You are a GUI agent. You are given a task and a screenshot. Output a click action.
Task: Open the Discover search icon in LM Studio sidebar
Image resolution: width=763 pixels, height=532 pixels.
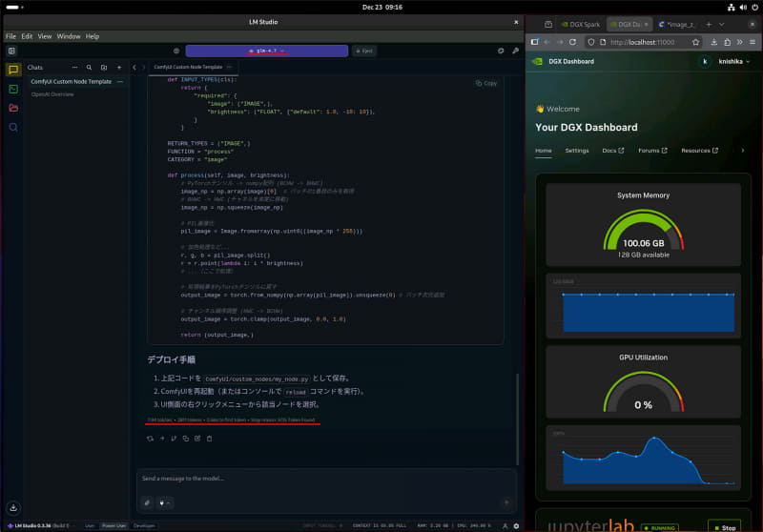(x=13, y=128)
